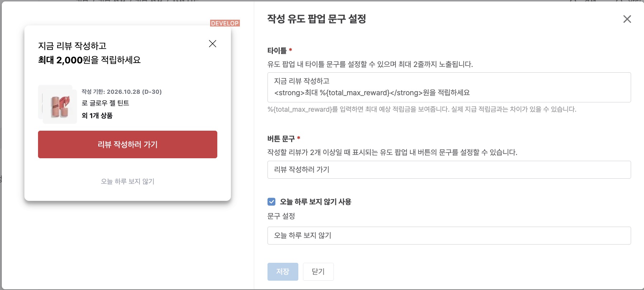Click the 타이틀 field label
The width and height of the screenshot is (644, 290).
click(277, 50)
